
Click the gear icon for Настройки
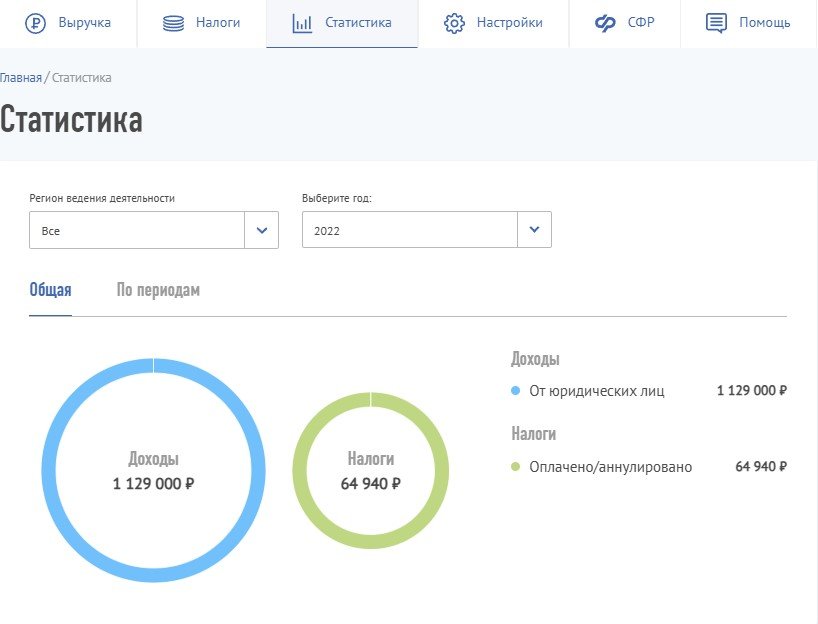coord(455,23)
